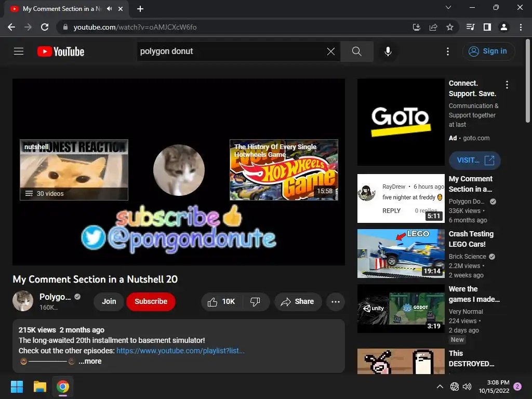Open GoTo ad thumbnail
This screenshot has width=532, height=399.
click(401, 122)
